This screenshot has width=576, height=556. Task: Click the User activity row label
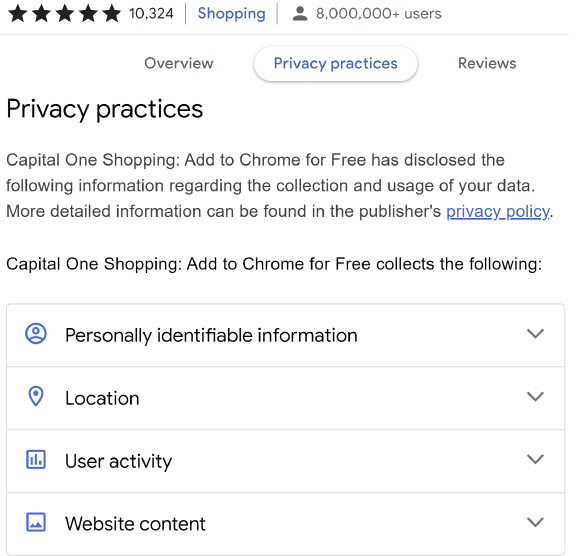coord(118,461)
